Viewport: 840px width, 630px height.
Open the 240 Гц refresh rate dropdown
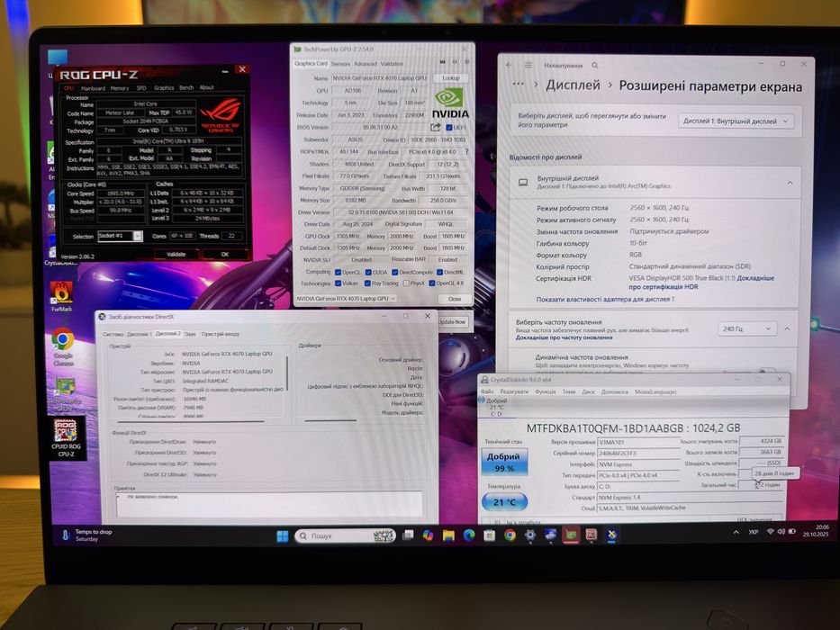(x=746, y=328)
